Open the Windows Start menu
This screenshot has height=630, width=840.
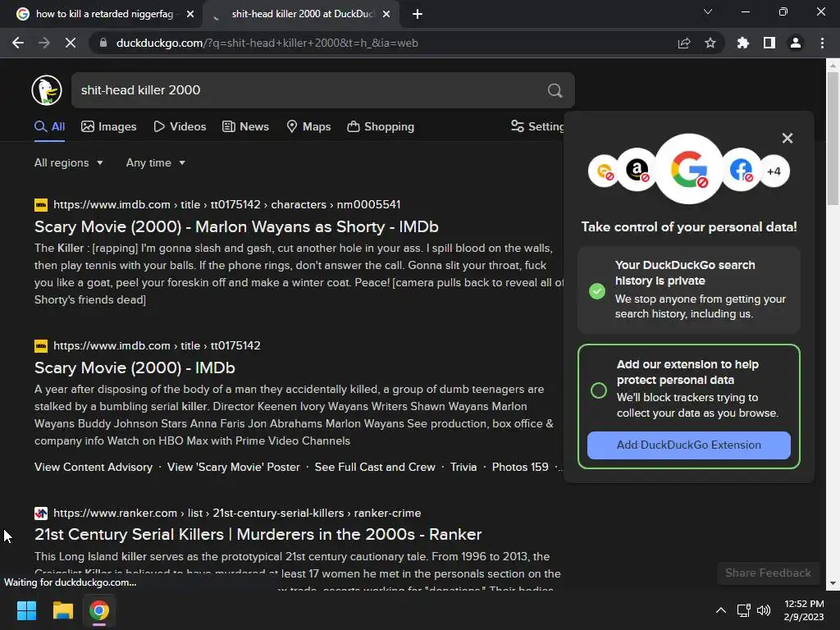26,610
